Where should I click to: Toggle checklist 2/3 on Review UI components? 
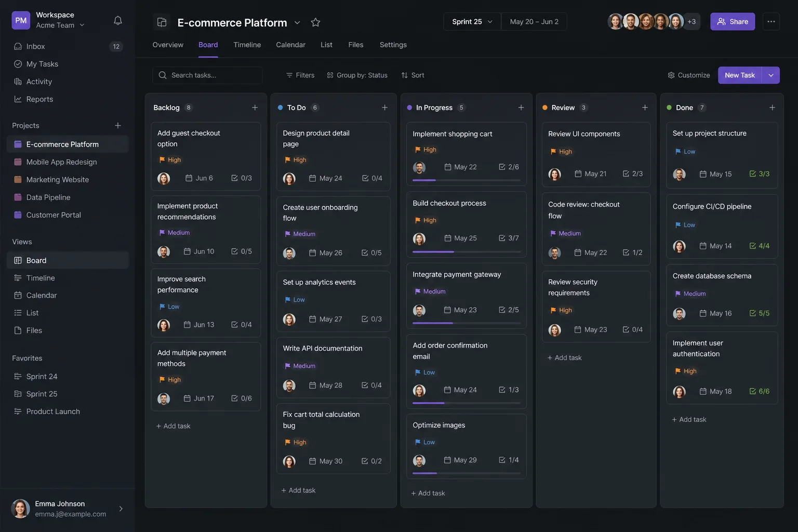[x=633, y=174]
